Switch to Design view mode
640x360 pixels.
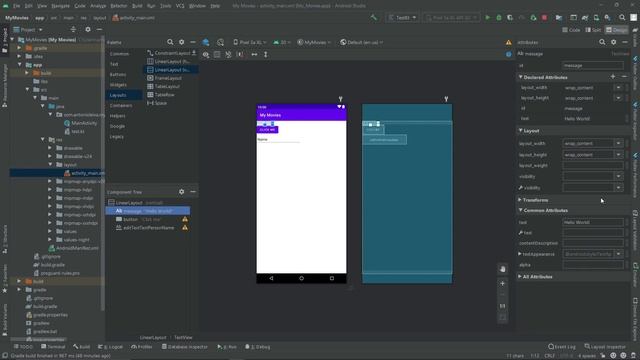point(616,30)
